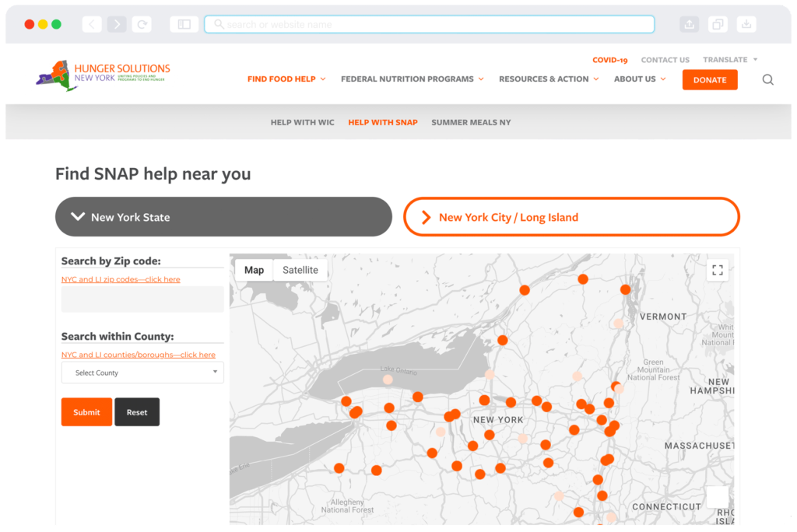This screenshot has height=532, width=797.
Task: Open the Select County dropdown
Action: coord(142,372)
